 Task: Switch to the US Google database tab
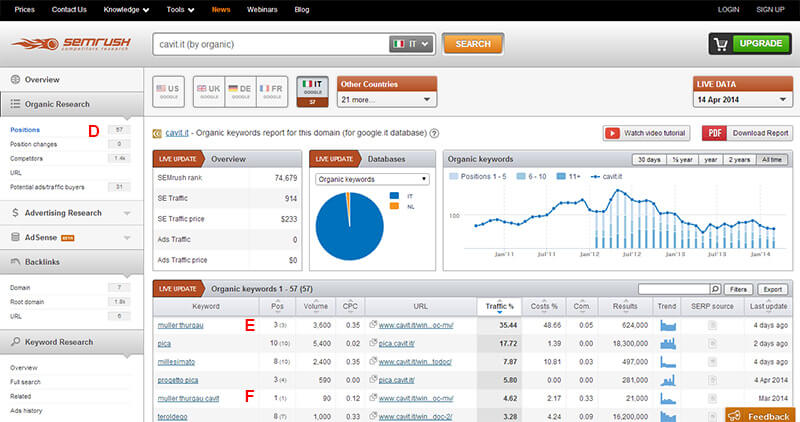[x=168, y=92]
